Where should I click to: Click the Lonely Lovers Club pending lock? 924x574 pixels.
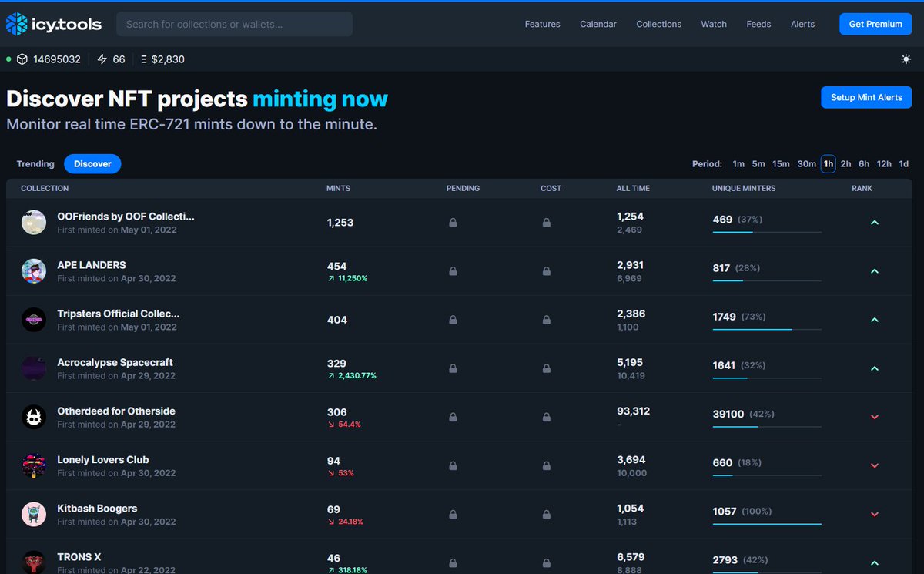tap(453, 465)
